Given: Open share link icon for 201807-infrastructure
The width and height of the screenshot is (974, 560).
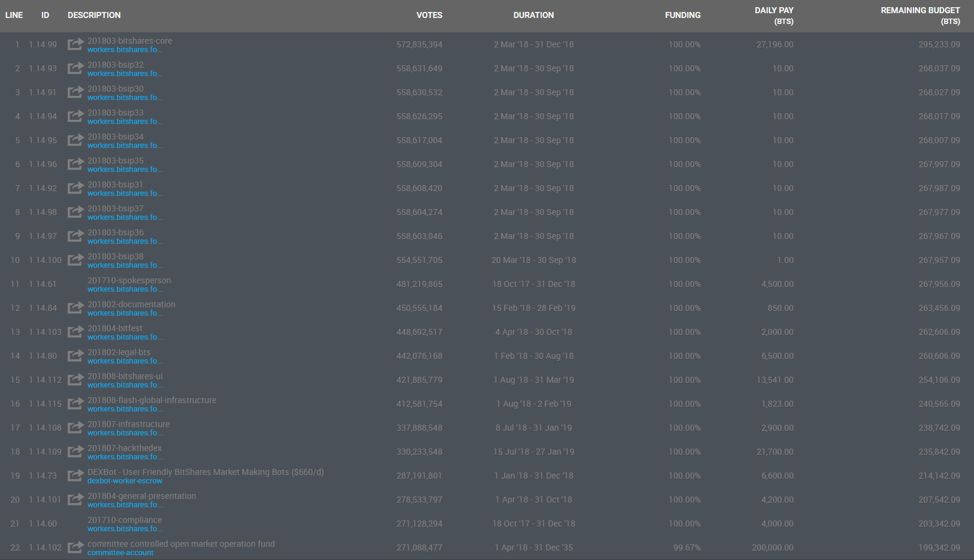Looking at the screenshot, I should (76, 428).
